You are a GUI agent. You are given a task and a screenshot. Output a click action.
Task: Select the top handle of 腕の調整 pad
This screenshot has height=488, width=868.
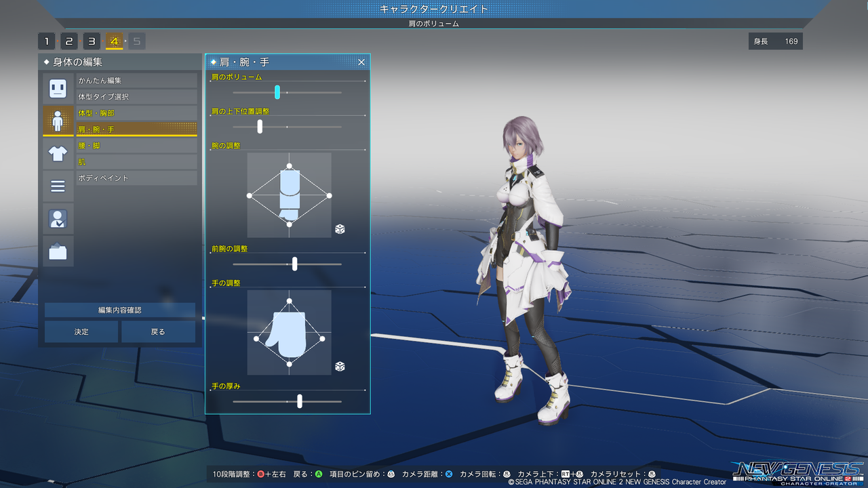(x=290, y=166)
